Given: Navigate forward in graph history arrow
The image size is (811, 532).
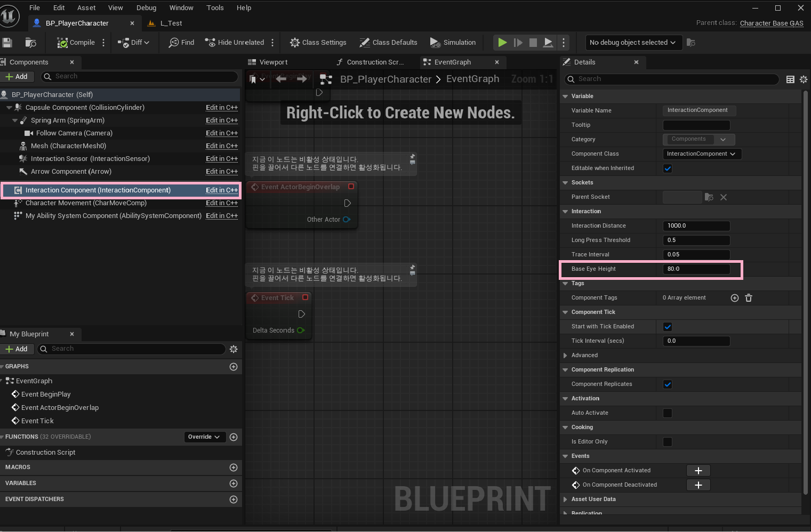Looking at the screenshot, I should (x=302, y=79).
